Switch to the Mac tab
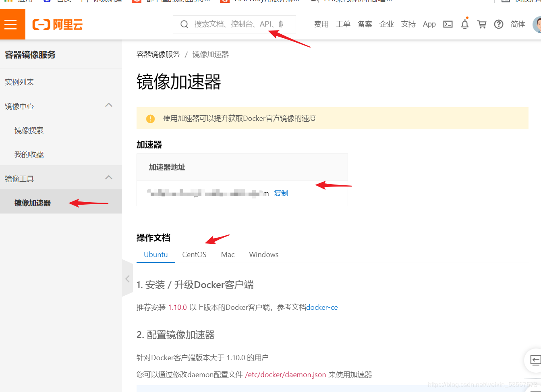 228,255
